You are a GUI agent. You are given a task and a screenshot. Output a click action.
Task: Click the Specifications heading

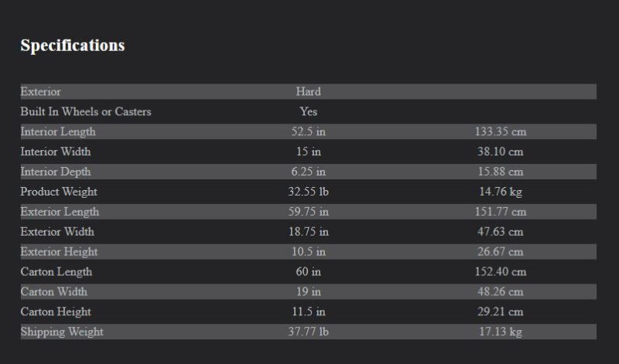tap(72, 46)
